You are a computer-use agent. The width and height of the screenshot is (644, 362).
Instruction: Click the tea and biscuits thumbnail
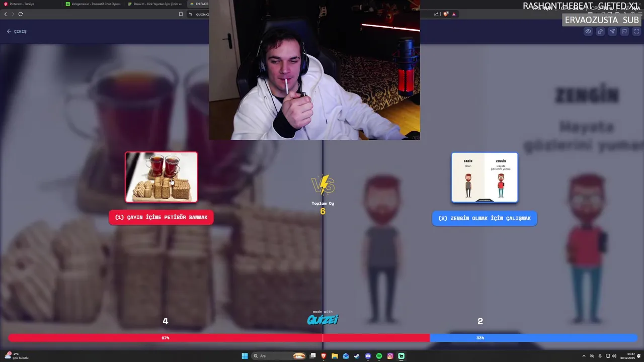click(x=161, y=177)
